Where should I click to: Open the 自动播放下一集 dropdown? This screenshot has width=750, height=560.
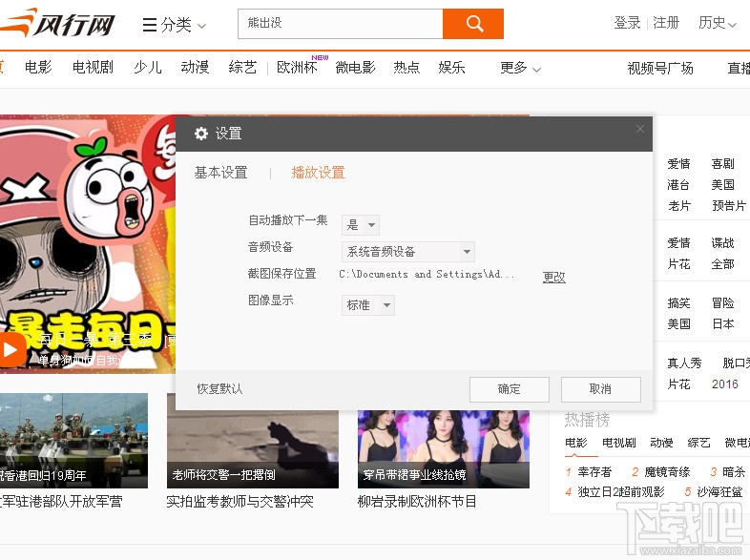(x=361, y=225)
